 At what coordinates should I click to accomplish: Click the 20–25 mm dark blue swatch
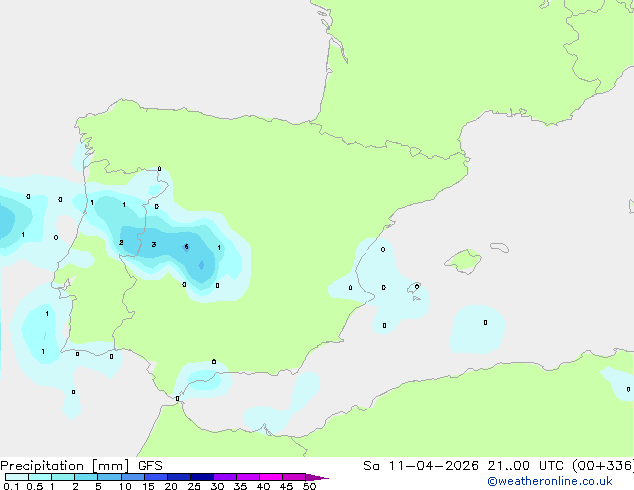[x=179, y=477]
